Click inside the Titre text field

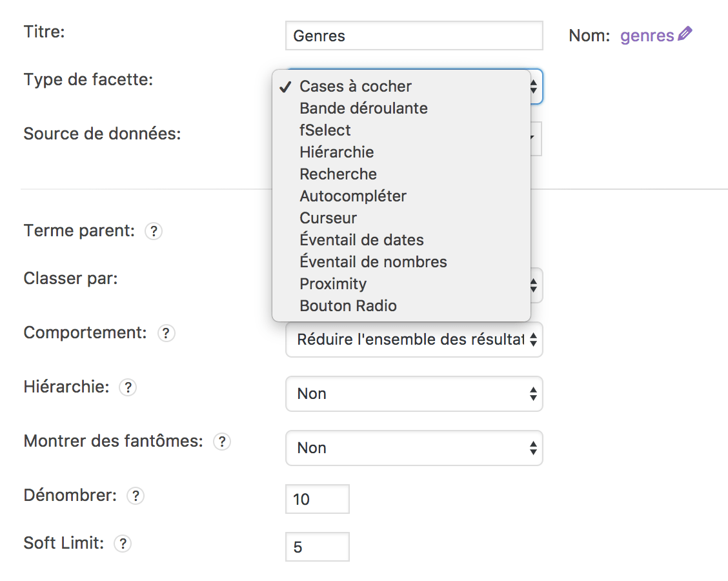[x=413, y=36]
